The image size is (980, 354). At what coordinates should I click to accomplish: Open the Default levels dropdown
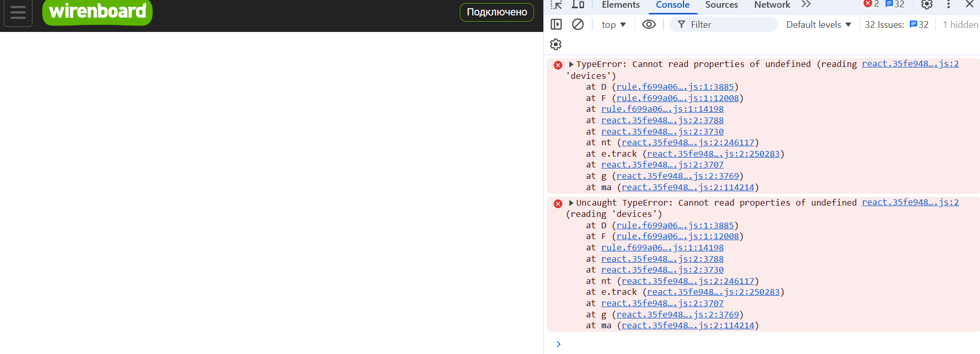click(x=818, y=25)
